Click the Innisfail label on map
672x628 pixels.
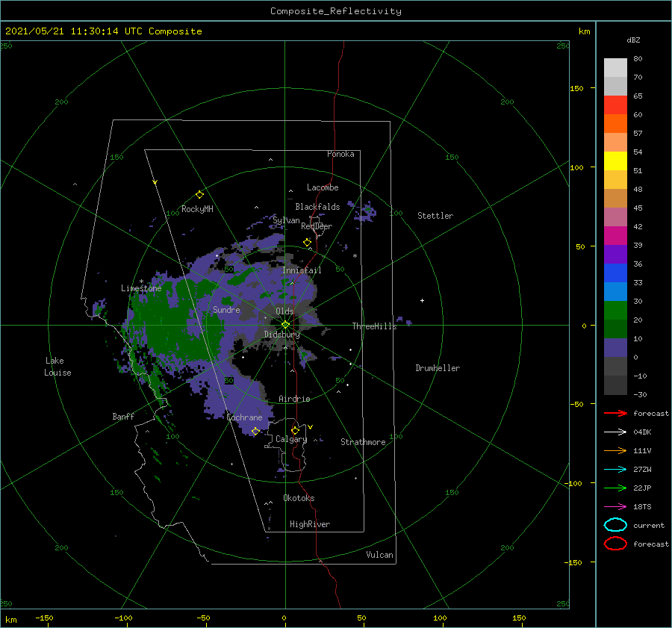(x=302, y=270)
